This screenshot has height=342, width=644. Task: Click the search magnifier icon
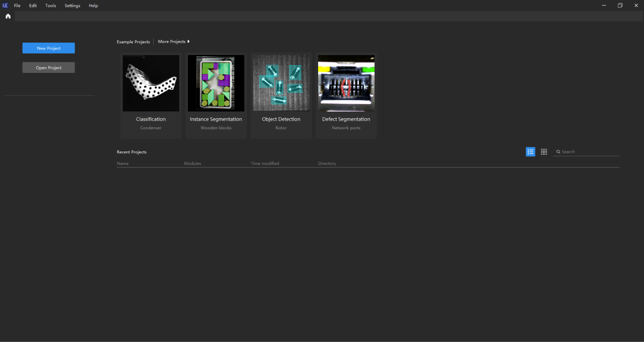(x=558, y=152)
